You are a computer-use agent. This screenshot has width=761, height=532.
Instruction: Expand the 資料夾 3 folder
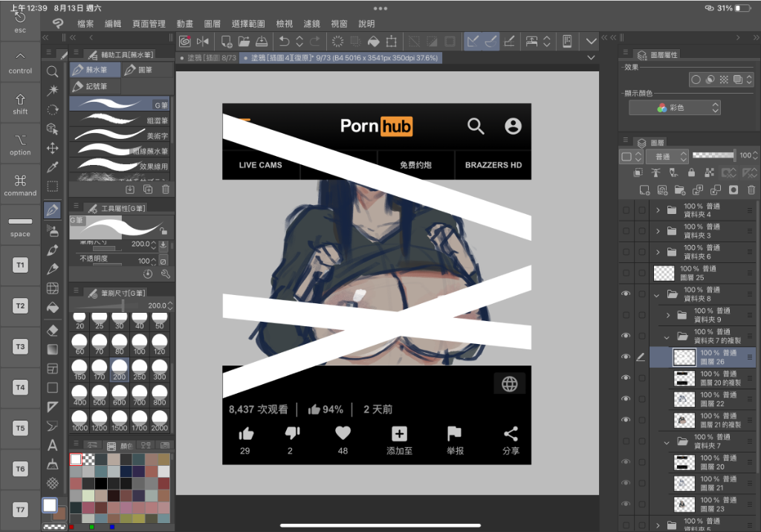point(658,231)
